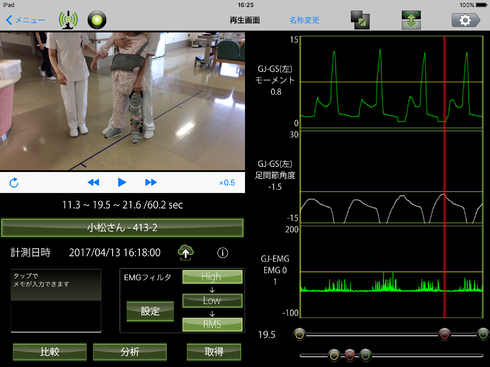This screenshot has width=490, height=367.
Task: Toggle the Low EMG filter
Action: tap(212, 300)
